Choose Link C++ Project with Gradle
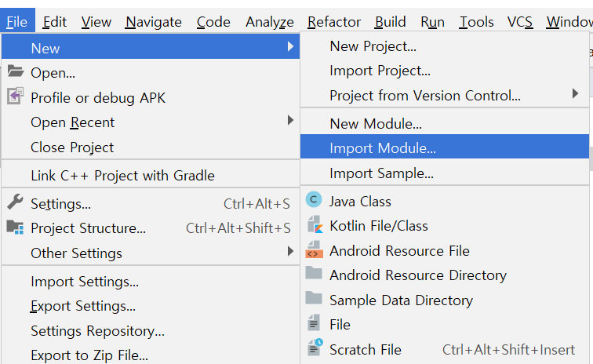The image size is (593, 364). [x=151, y=174]
